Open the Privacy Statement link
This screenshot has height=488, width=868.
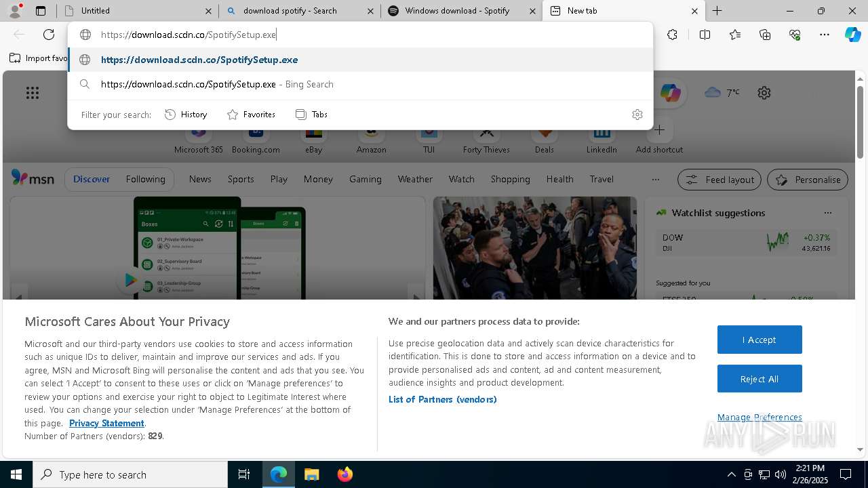[106, 423]
